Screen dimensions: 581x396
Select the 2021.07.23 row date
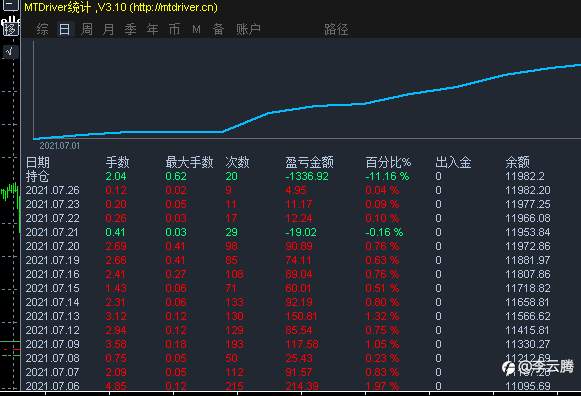click(52, 204)
